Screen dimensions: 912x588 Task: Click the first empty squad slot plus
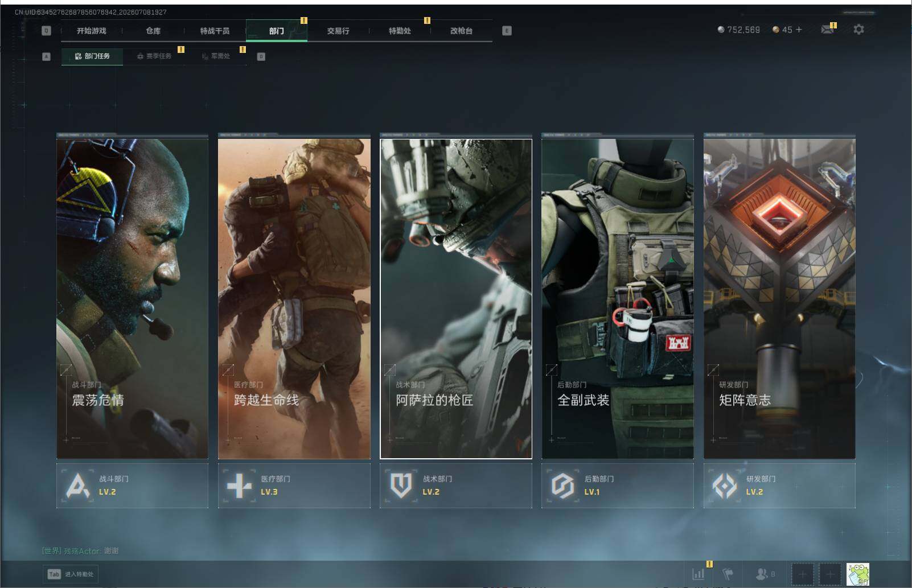[803, 574]
